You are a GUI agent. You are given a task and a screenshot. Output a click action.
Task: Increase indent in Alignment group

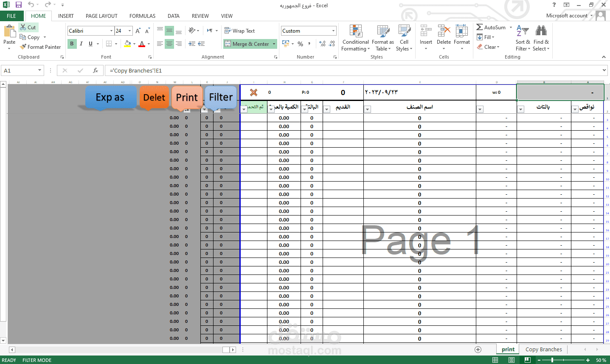click(x=201, y=44)
